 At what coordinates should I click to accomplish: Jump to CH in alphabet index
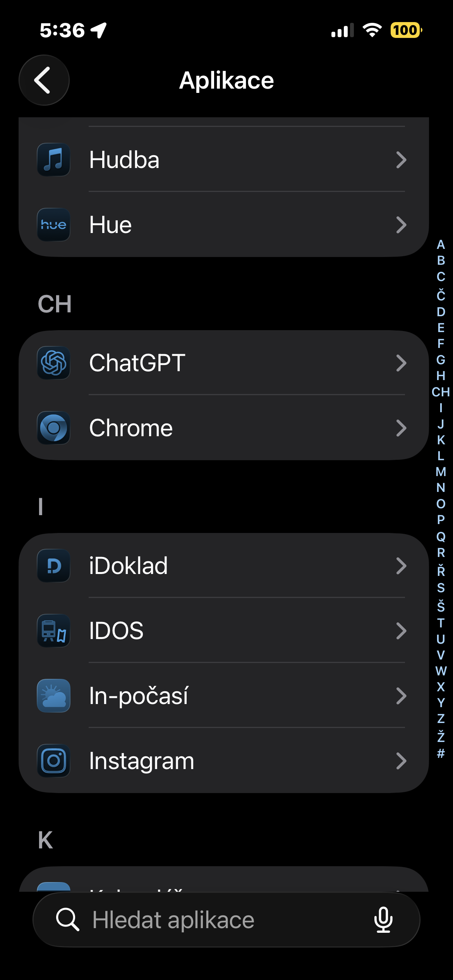[x=441, y=392]
